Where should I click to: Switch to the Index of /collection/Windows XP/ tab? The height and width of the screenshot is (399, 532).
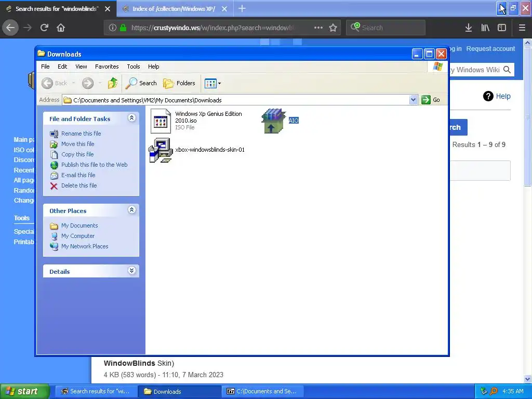[174, 9]
